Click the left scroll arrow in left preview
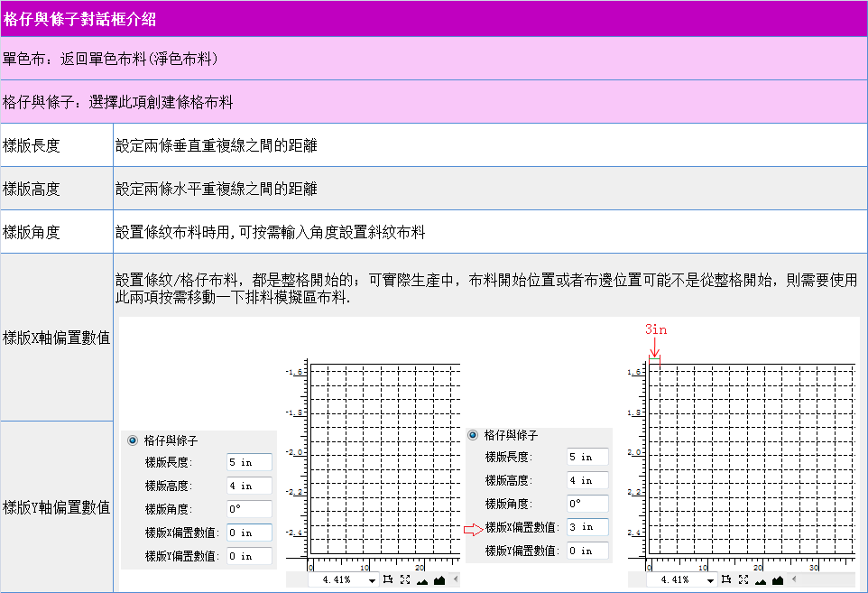The image size is (868, 593). coord(455,579)
